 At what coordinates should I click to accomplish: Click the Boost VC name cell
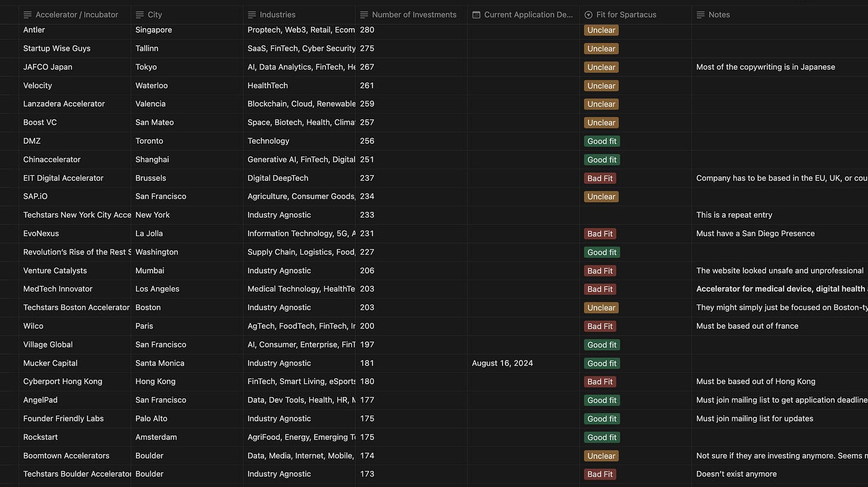(75, 122)
